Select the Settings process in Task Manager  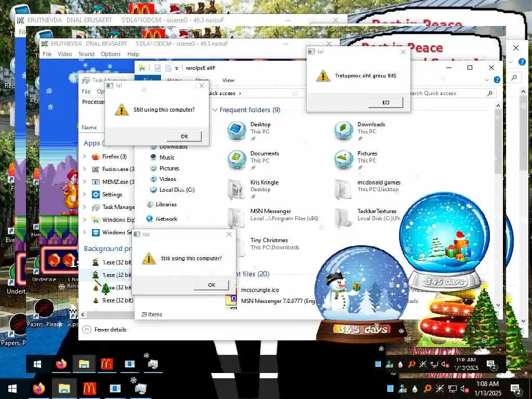click(112, 194)
